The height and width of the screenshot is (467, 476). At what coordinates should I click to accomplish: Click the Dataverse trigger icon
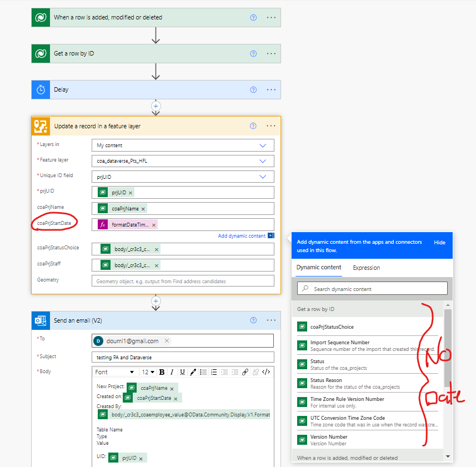[40, 17]
